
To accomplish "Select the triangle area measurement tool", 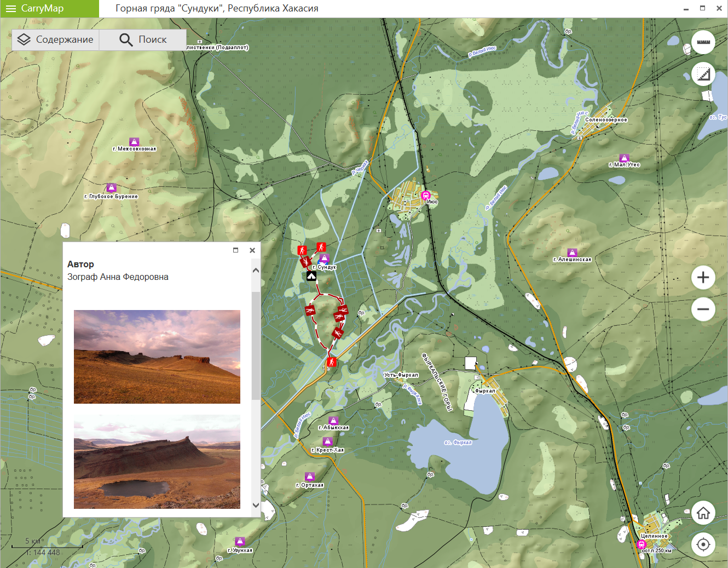I will [703, 74].
